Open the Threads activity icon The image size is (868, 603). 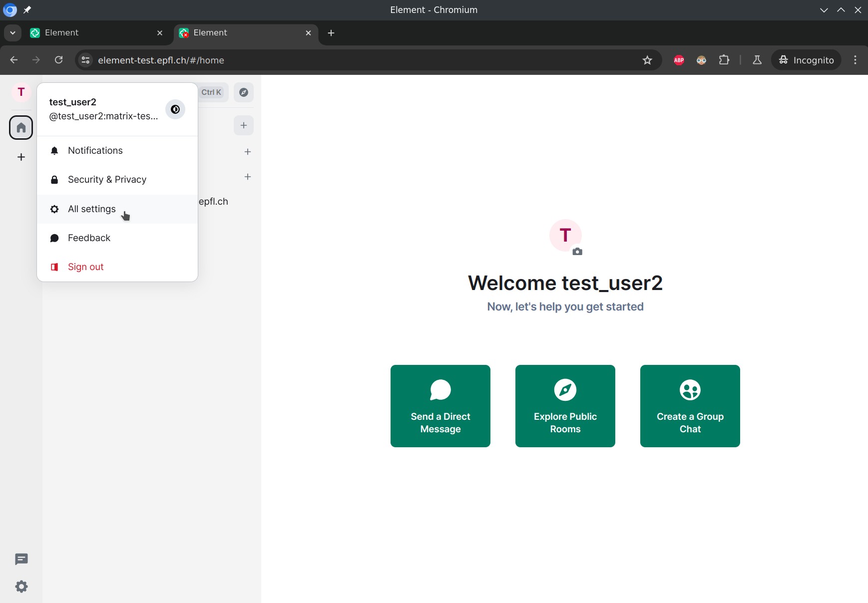click(x=21, y=560)
